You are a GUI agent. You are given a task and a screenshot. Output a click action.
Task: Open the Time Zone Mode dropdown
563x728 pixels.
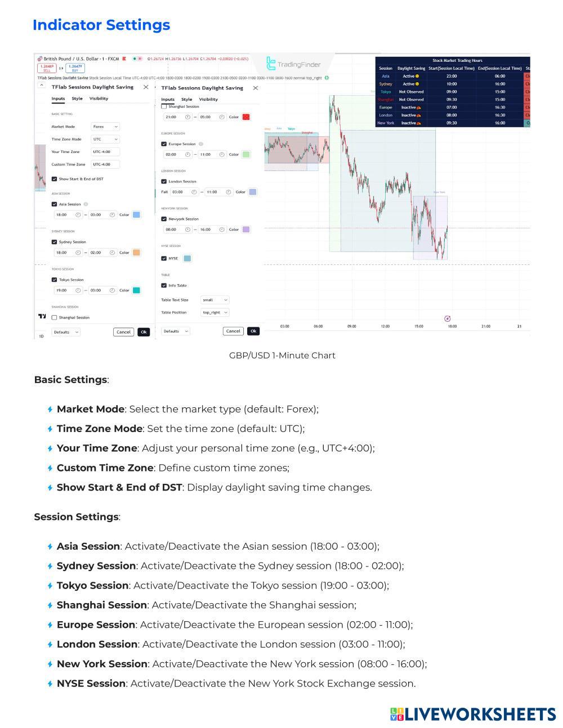105,139
